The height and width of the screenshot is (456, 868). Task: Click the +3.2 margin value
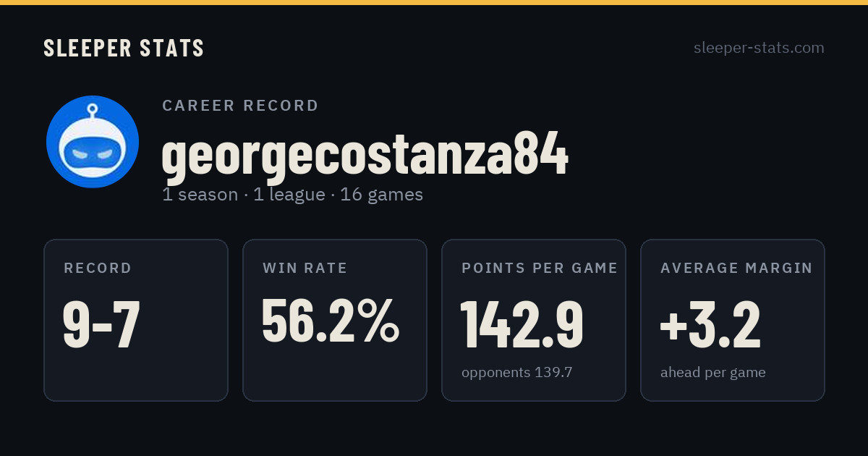coord(710,324)
